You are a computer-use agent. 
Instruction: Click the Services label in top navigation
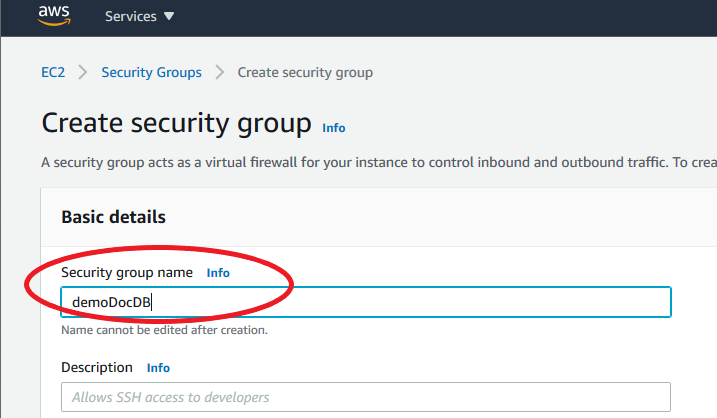pos(131,17)
